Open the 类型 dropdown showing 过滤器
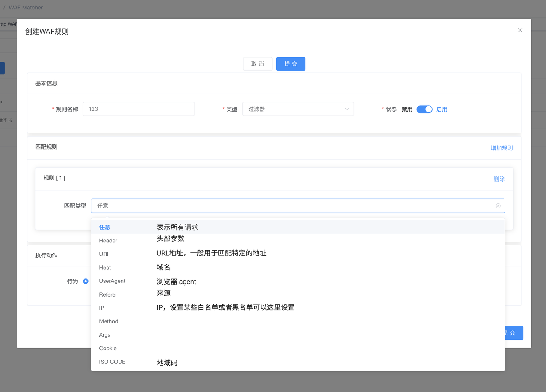The width and height of the screenshot is (546, 392). pyautogui.click(x=298, y=109)
